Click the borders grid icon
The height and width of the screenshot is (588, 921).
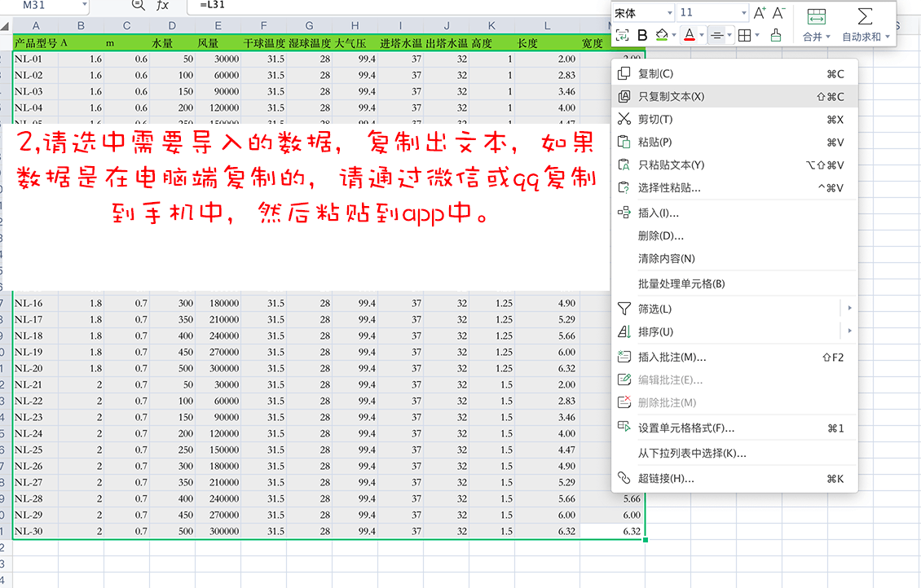744,35
